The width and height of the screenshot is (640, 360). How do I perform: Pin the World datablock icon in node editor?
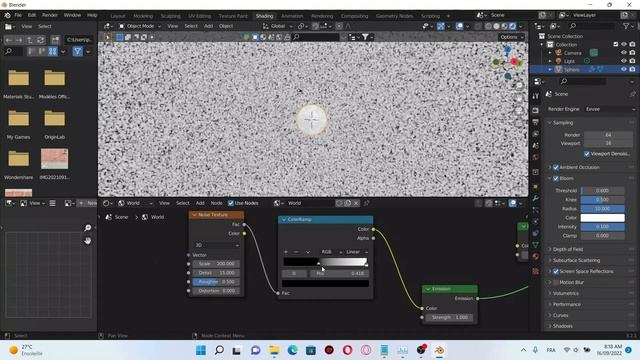[367, 203]
